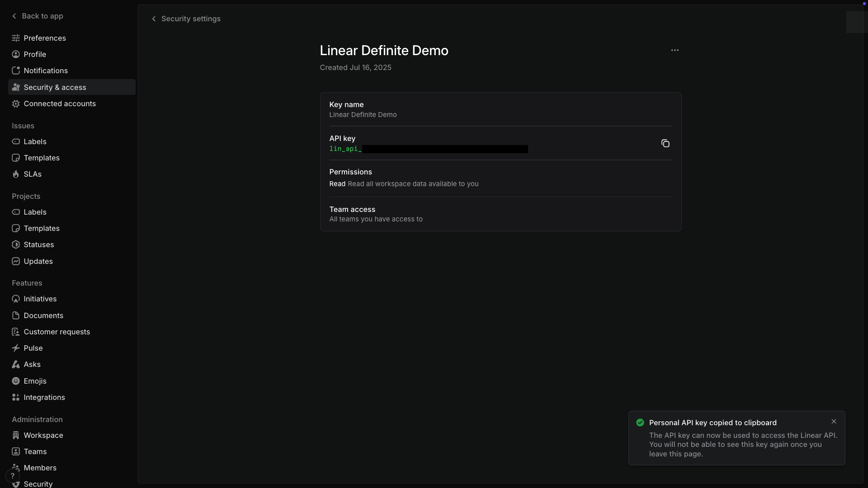Open the three-dot options menu for this key
The image size is (868, 488).
point(675,50)
